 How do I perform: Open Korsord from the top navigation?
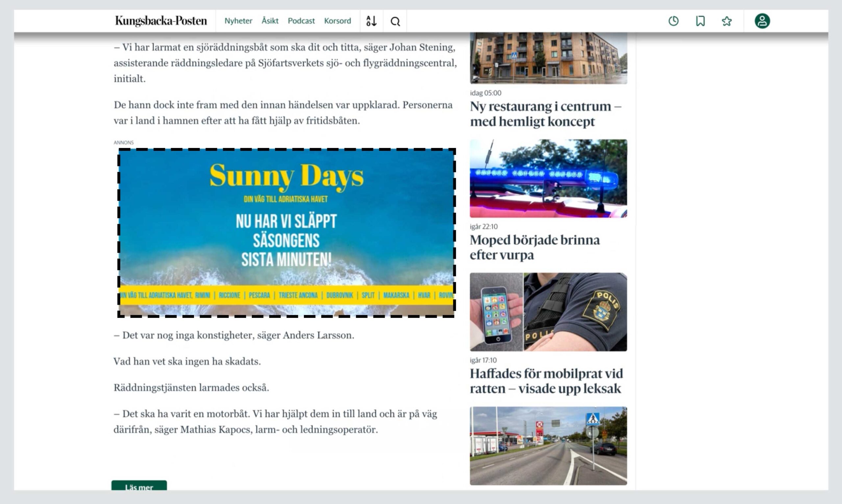337,21
